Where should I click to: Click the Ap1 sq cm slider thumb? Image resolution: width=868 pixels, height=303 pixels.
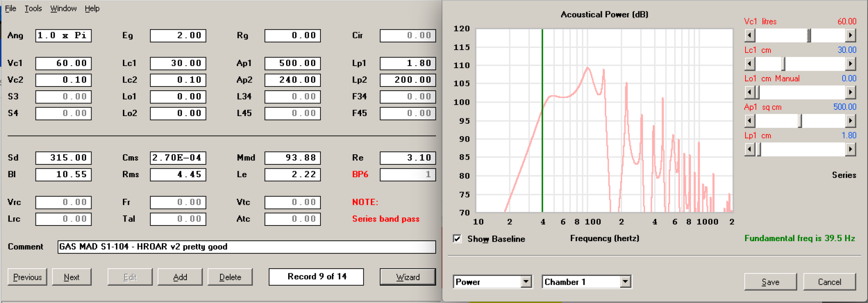[800, 121]
